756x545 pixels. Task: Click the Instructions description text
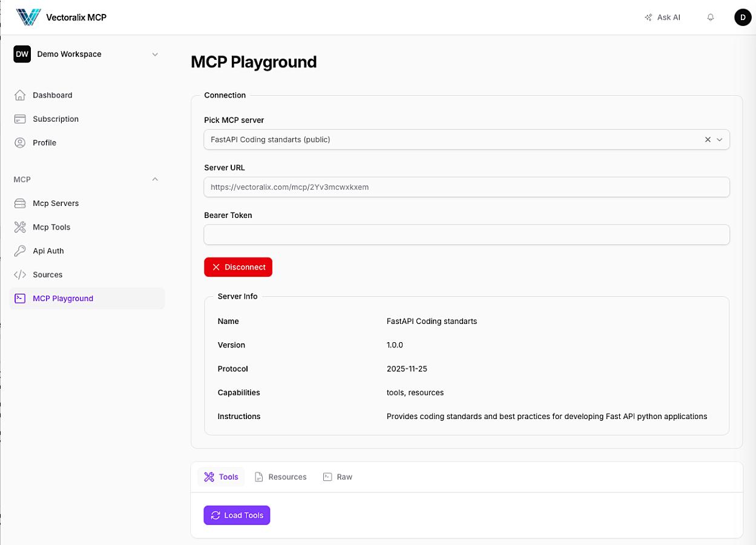547,417
